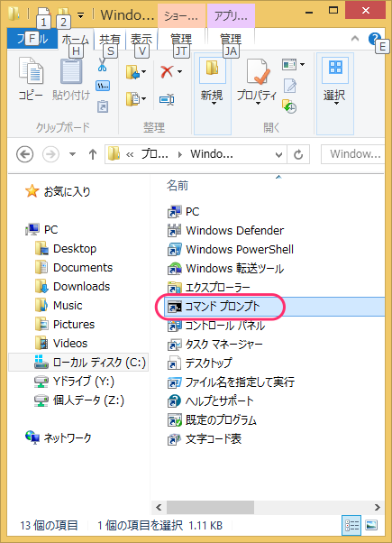Open the Recent locations dropdown arrow
392x543 pixels.
tap(72, 154)
